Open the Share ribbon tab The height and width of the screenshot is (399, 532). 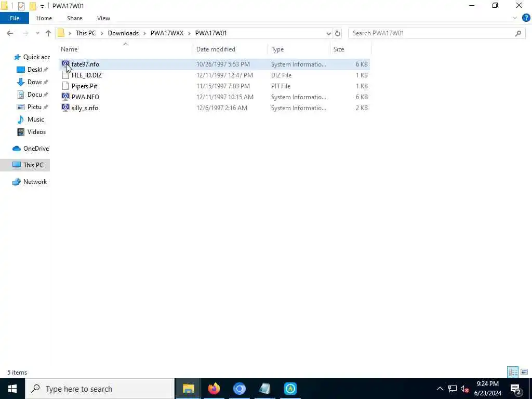(74, 18)
